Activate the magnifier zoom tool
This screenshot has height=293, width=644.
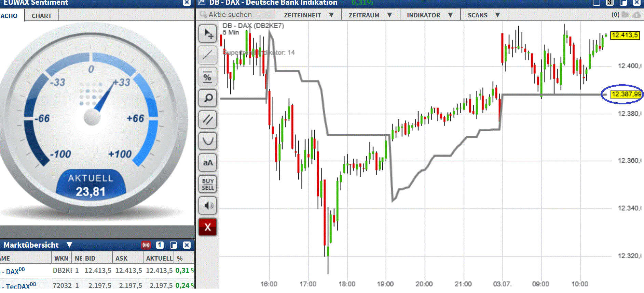208,98
